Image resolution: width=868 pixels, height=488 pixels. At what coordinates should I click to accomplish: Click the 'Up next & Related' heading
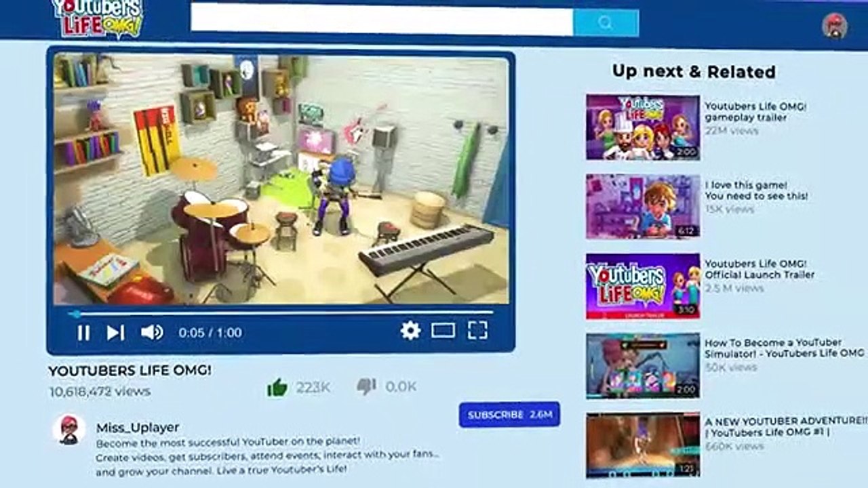click(x=694, y=71)
